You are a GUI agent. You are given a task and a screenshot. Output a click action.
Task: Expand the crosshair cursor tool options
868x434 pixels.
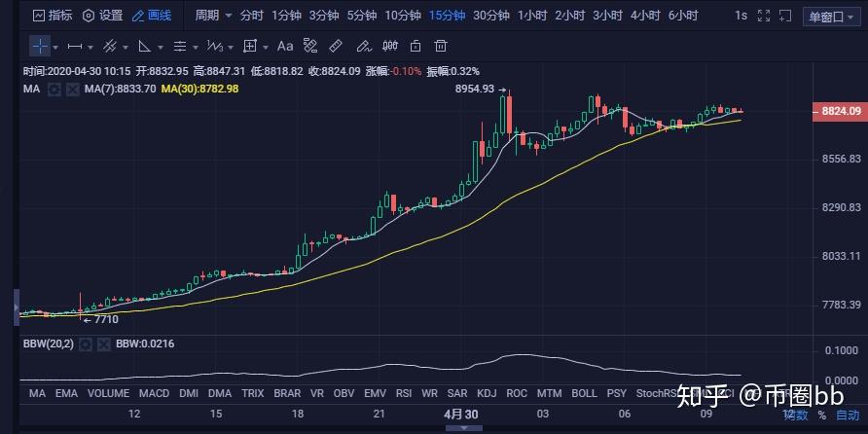(x=55, y=47)
